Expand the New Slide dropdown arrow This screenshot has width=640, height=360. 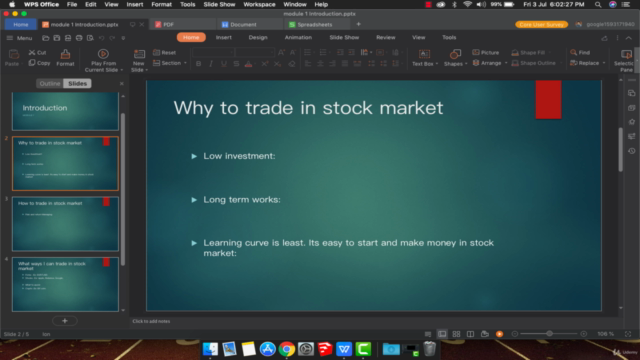147,70
